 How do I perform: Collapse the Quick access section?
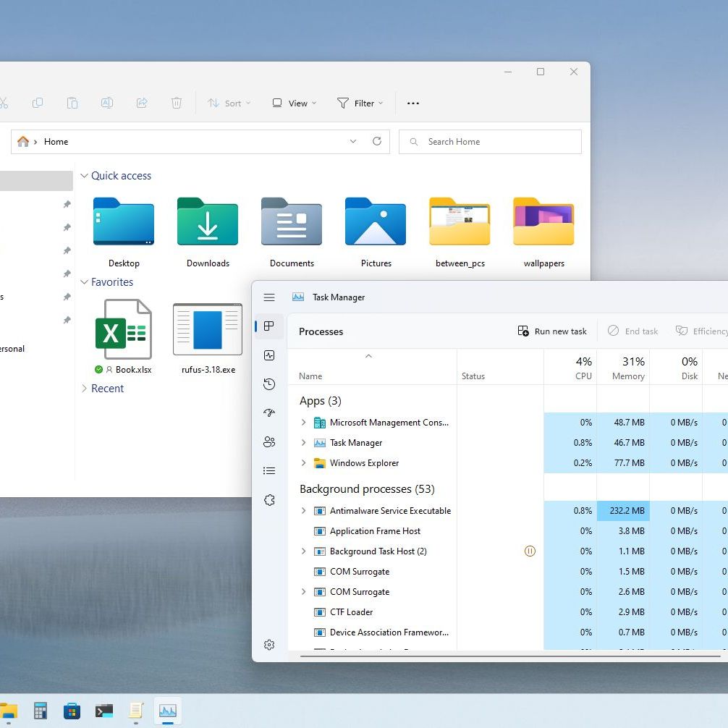pos(84,176)
